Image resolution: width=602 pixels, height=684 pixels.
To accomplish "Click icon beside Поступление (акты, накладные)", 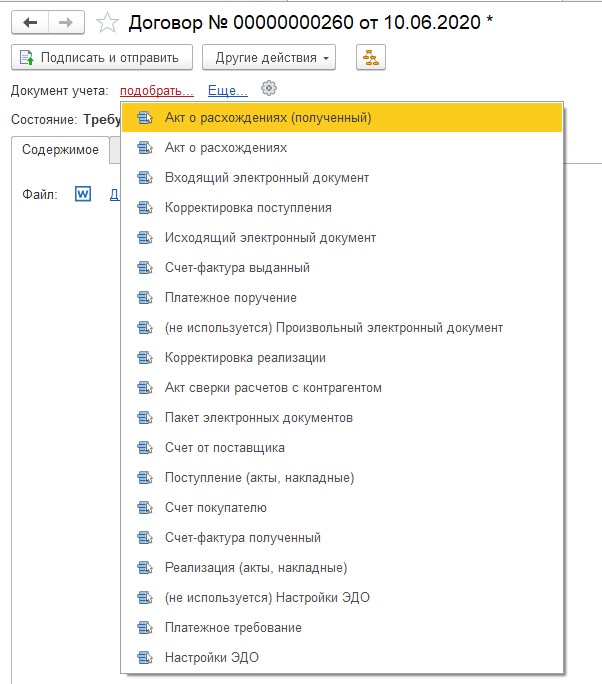I will point(145,478).
